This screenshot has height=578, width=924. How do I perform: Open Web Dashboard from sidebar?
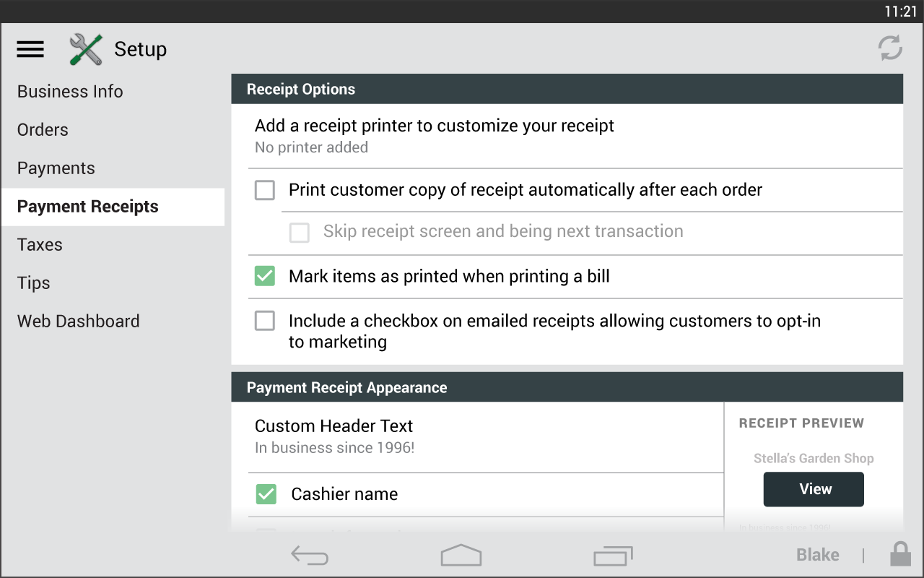pos(79,322)
